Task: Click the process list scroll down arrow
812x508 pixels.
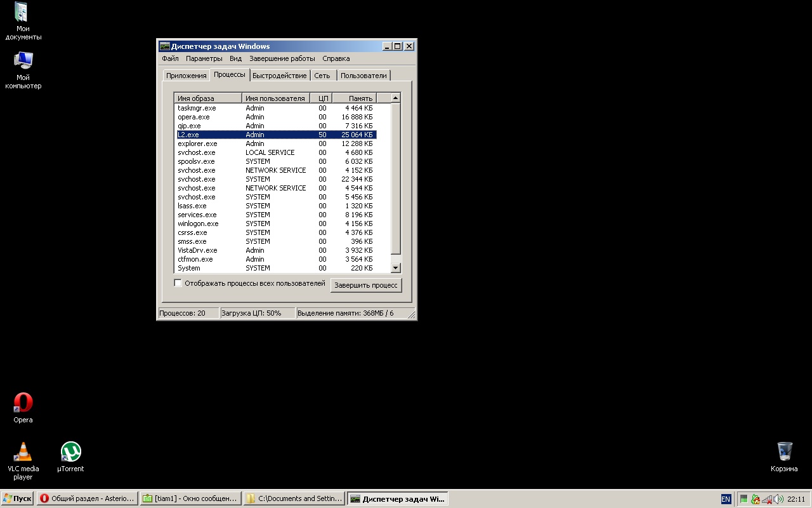Action: pos(396,268)
